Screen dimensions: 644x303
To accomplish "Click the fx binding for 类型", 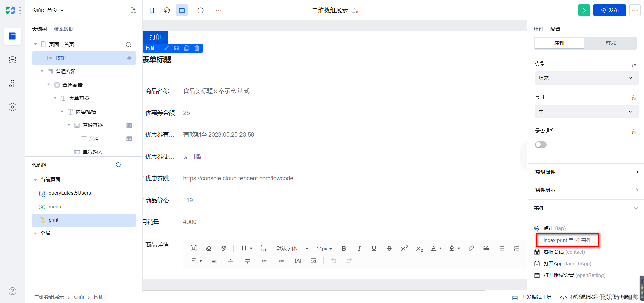I will pyautogui.click(x=634, y=64).
